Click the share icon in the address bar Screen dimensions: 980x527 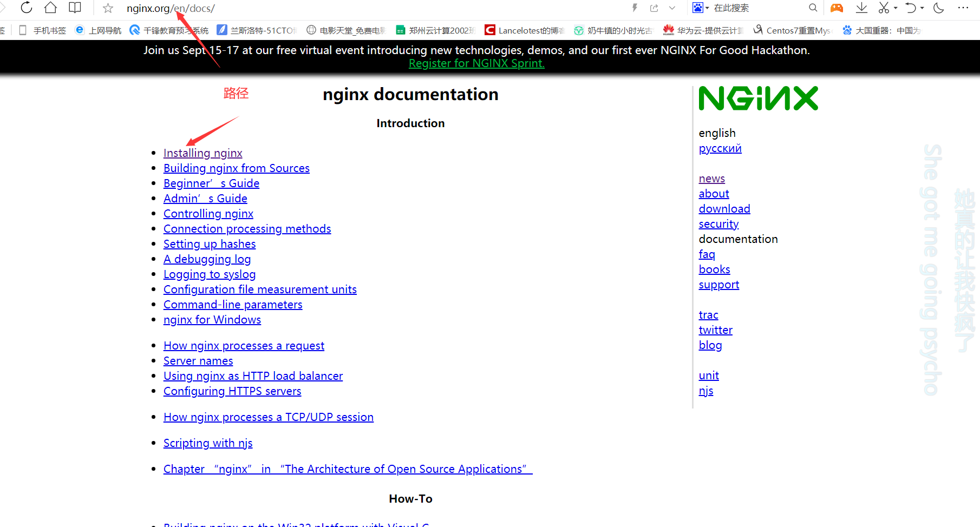point(654,8)
